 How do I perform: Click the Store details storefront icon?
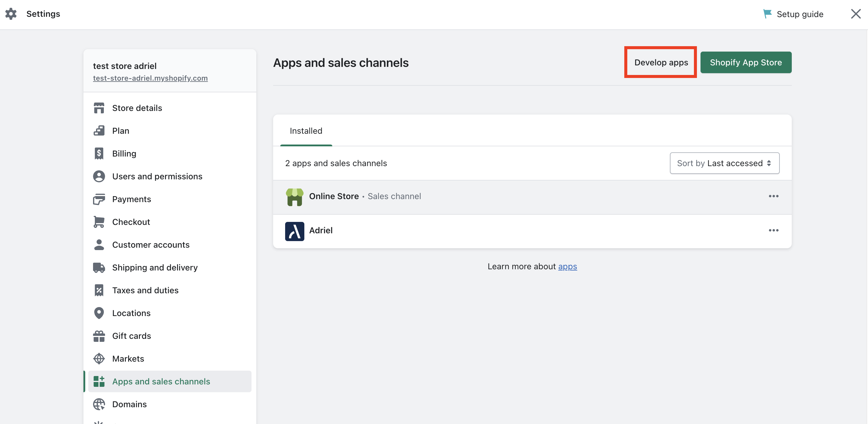pyautogui.click(x=99, y=108)
